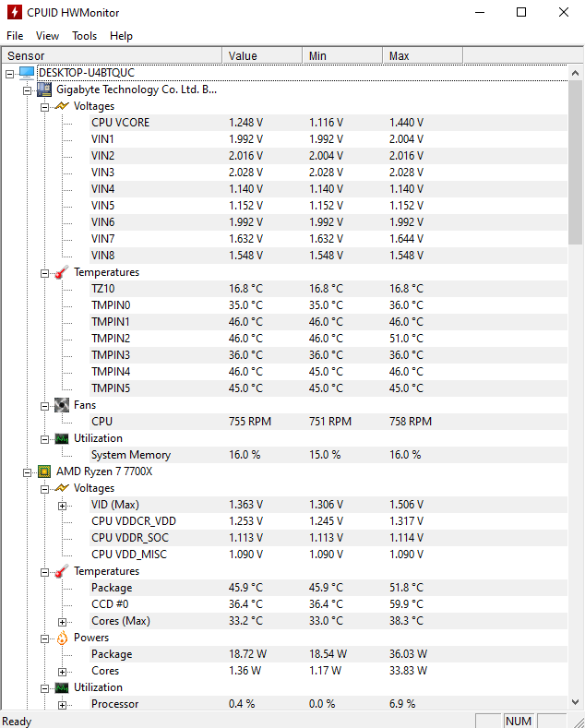This screenshot has width=585, height=728.
Task: Expand the Processor utilization entry
Action: [x=62, y=705]
